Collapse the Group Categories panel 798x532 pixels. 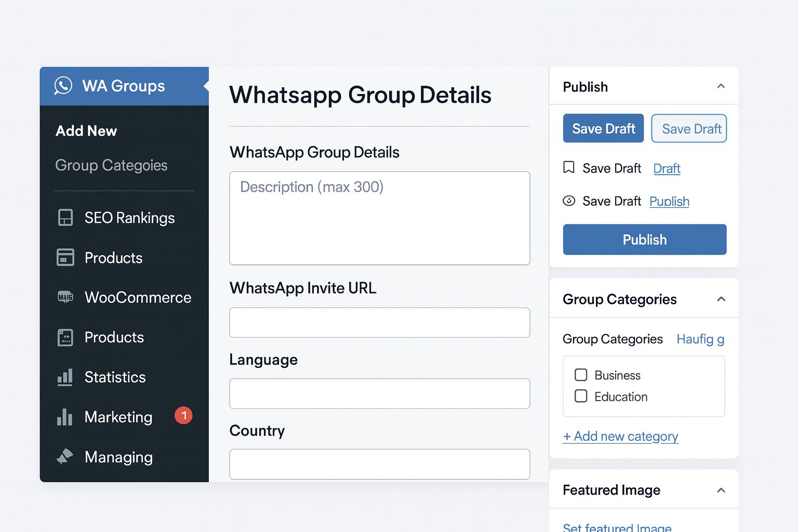[x=721, y=299]
